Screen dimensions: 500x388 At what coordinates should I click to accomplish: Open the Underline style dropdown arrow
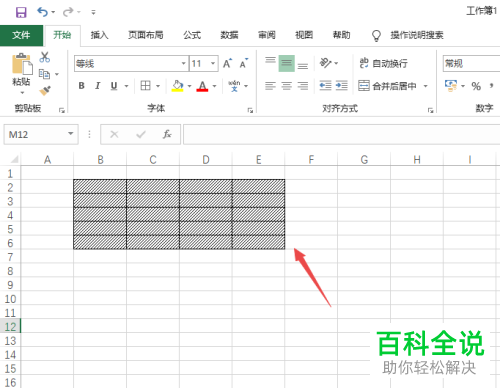click(x=126, y=86)
